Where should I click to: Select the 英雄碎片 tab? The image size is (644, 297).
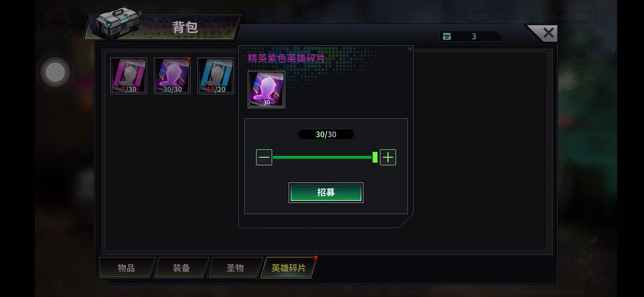pos(288,268)
